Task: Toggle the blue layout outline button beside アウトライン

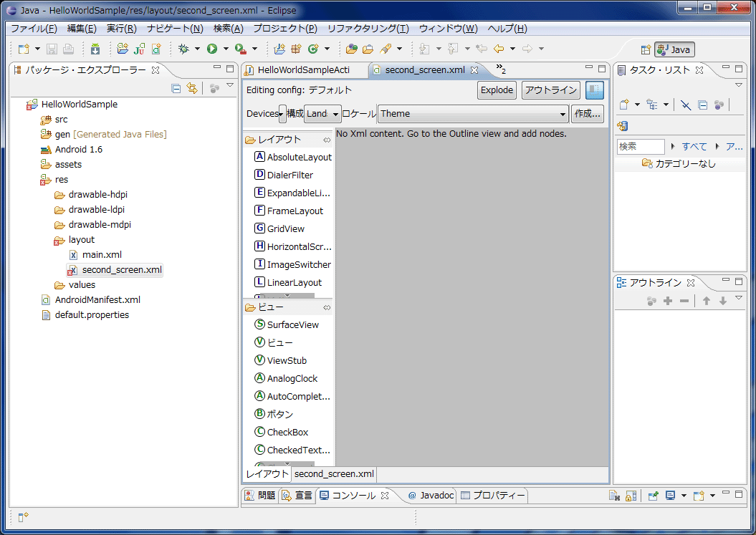Action: [x=595, y=90]
